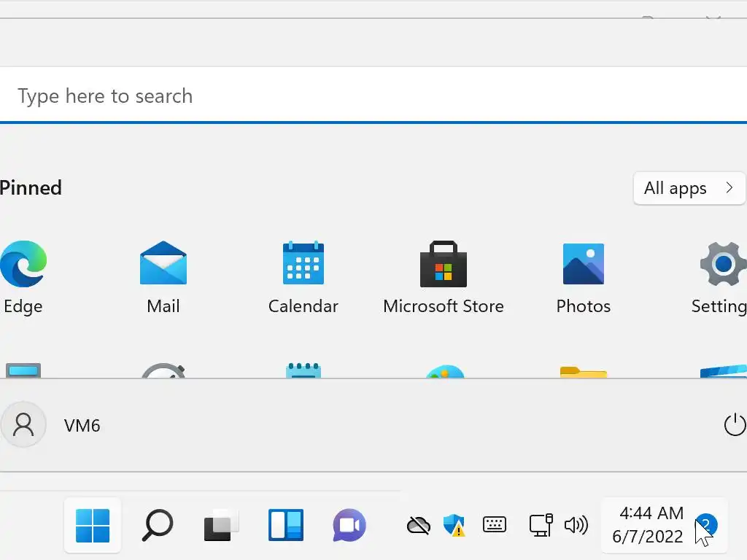Image resolution: width=747 pixels, height=560 pixels.
Task: Open Windows Security shield tray icon
Action: point(454,525)
